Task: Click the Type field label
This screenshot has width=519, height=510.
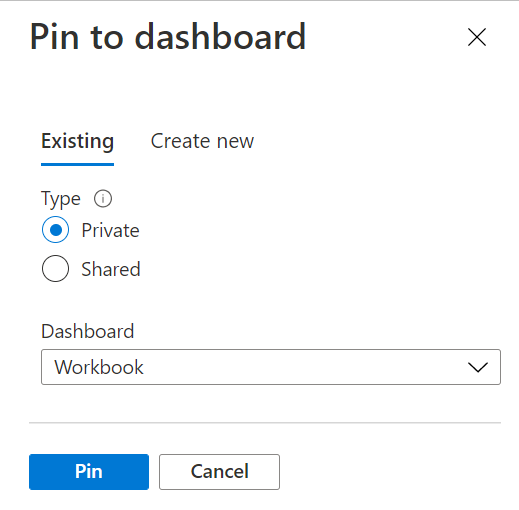Action: pos(61,199)
